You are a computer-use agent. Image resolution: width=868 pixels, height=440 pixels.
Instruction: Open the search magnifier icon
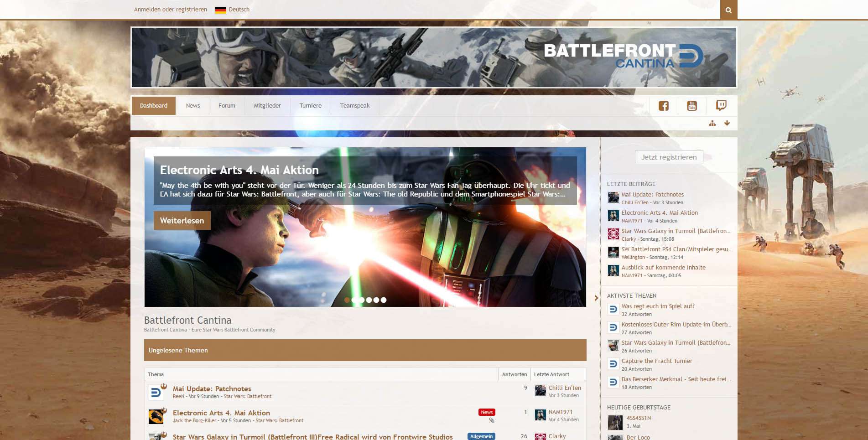[x=728, y=10]
